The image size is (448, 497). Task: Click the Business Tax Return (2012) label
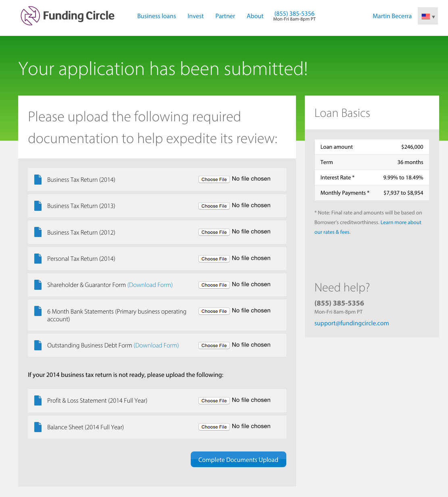coord(81,233)
